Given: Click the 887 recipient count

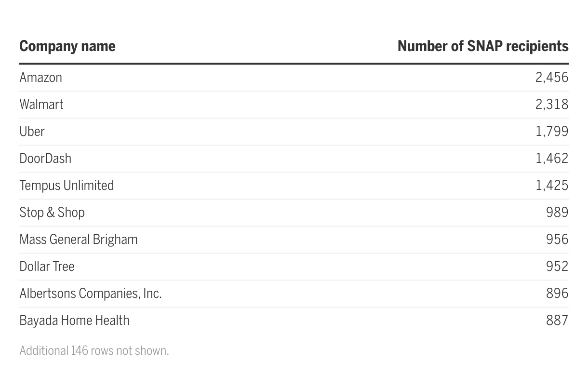Looking at the screenshot, I should (x=557, y=321).
